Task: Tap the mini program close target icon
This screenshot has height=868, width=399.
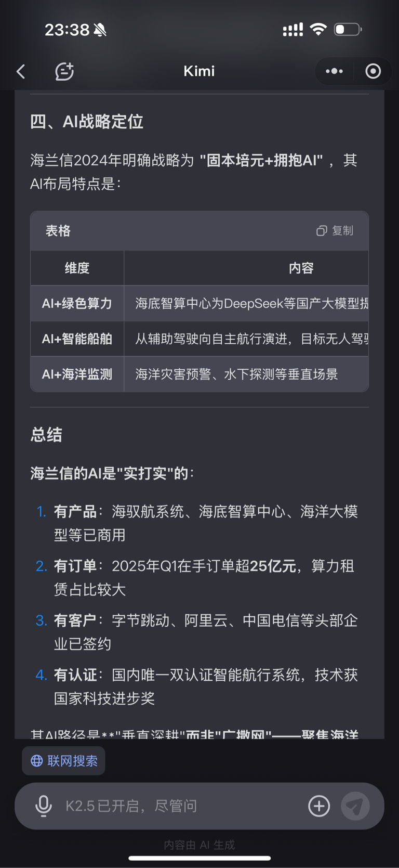Action: (x=373, y=71)
